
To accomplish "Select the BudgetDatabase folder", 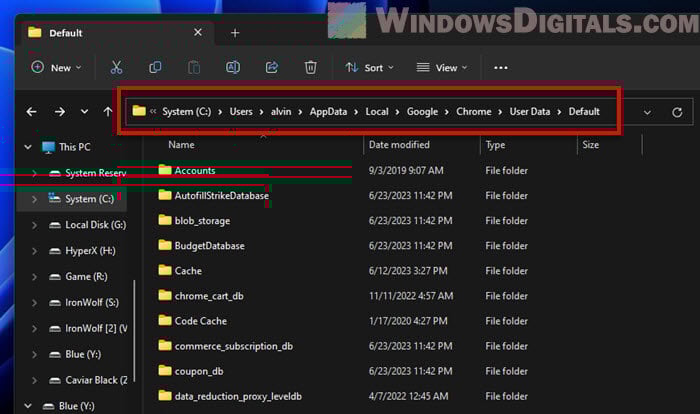I will tap(201, 246).
